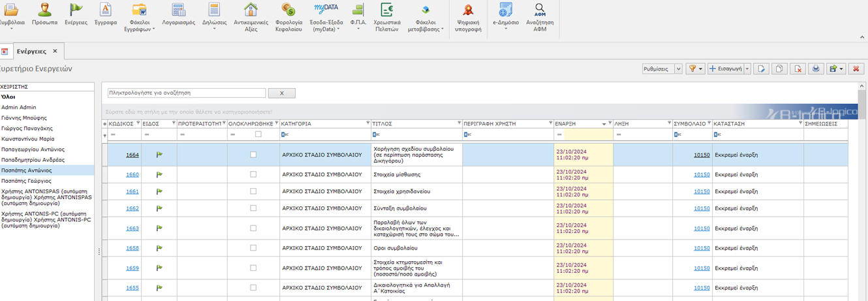This screenshot has height=301, width=868.
Task: Open action code 1662 link
Action: click(x=132, y=208)
